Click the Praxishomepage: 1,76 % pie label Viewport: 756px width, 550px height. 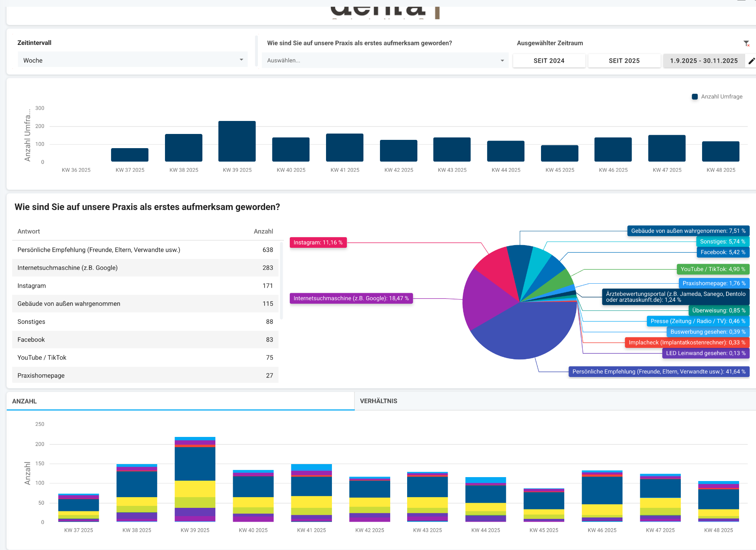(x=714, y=283)
